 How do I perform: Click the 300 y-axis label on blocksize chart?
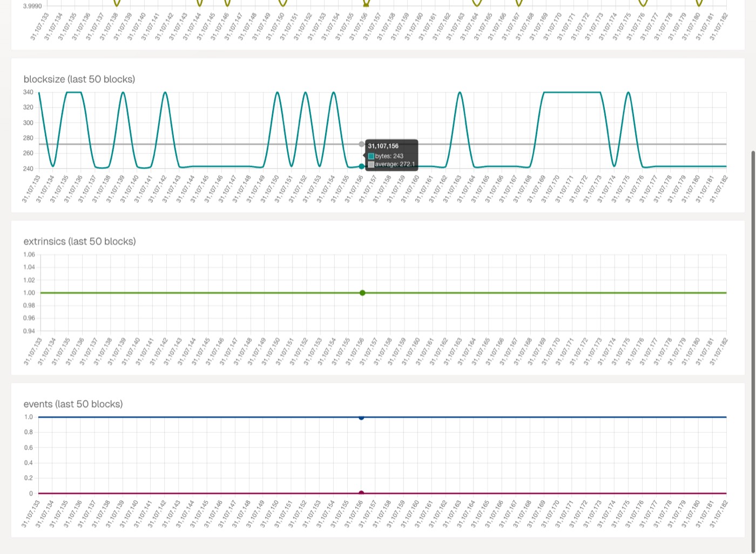pos(28,123)
